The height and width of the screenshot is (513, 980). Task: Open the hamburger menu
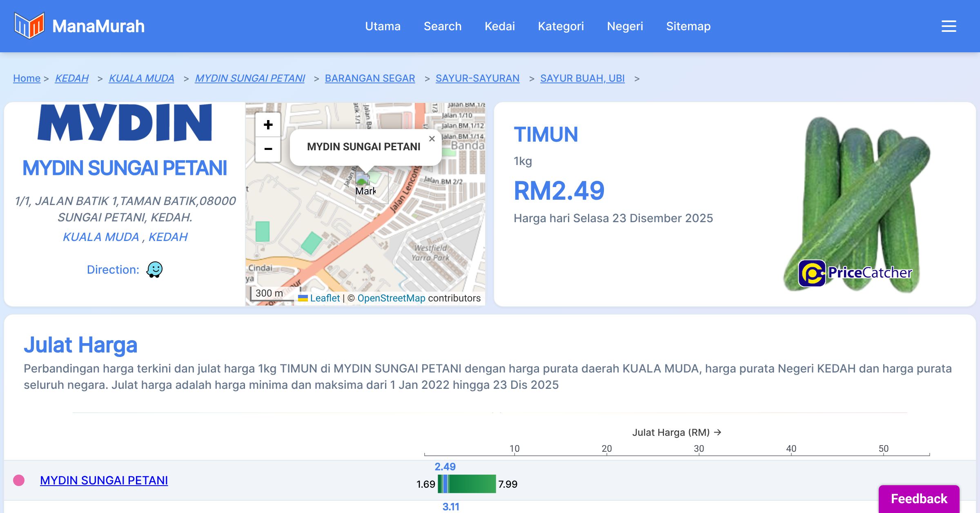click(949, 26)
